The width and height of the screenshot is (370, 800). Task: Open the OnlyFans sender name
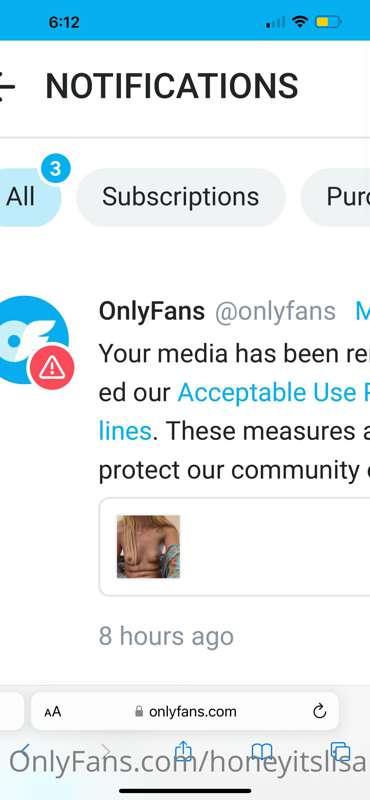[152, 311]
